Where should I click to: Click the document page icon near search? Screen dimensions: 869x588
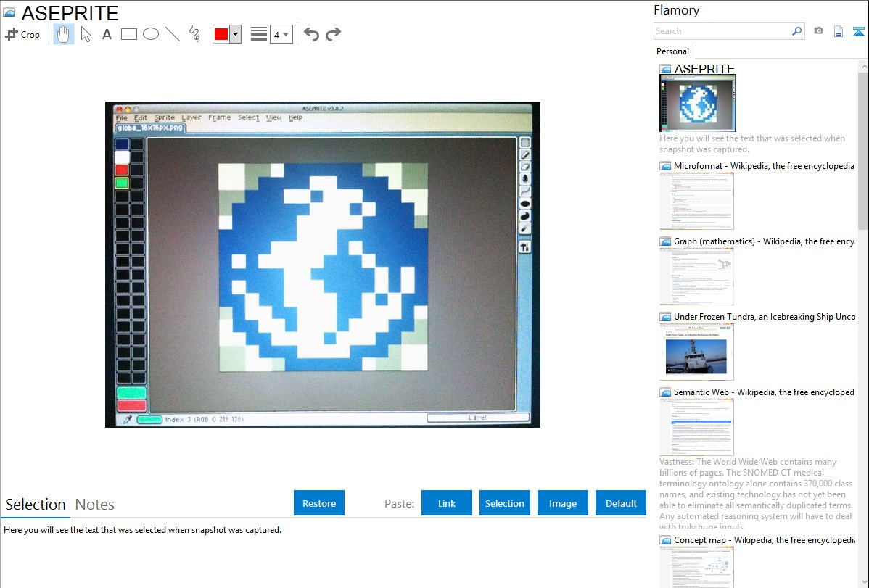coord(839,32)
